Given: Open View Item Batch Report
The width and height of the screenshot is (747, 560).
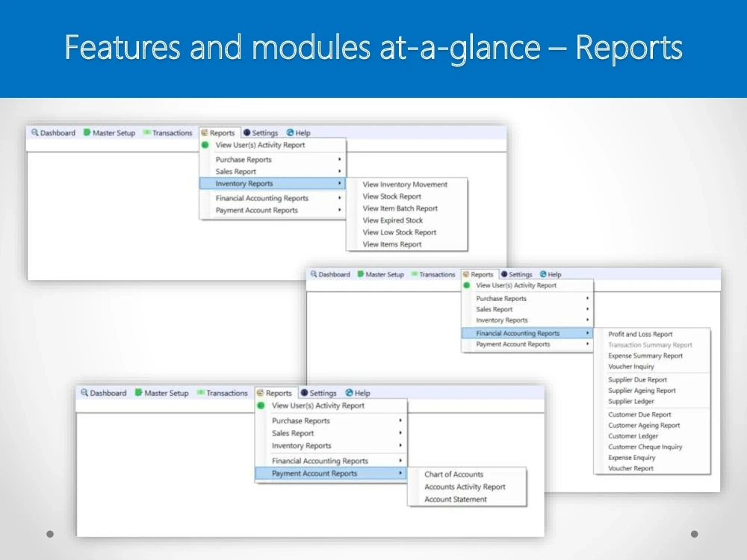Looking at the screenshot, I should point(400,208).
